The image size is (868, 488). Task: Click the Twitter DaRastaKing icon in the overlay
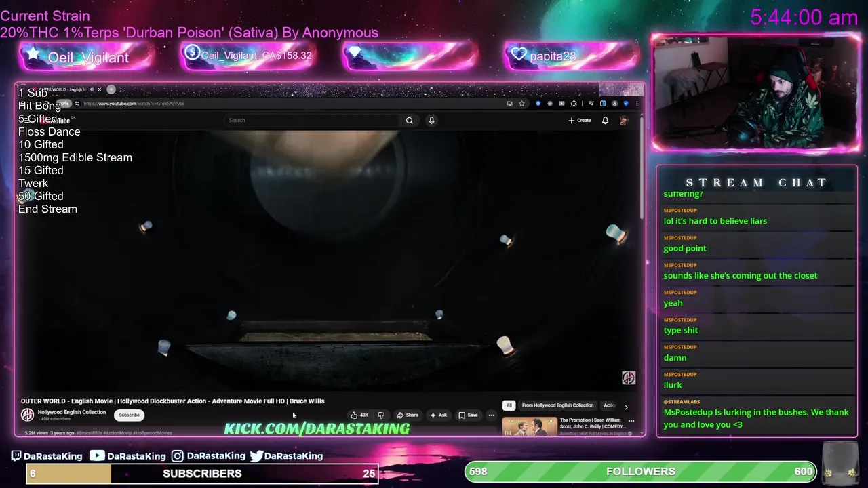point(256,456)
